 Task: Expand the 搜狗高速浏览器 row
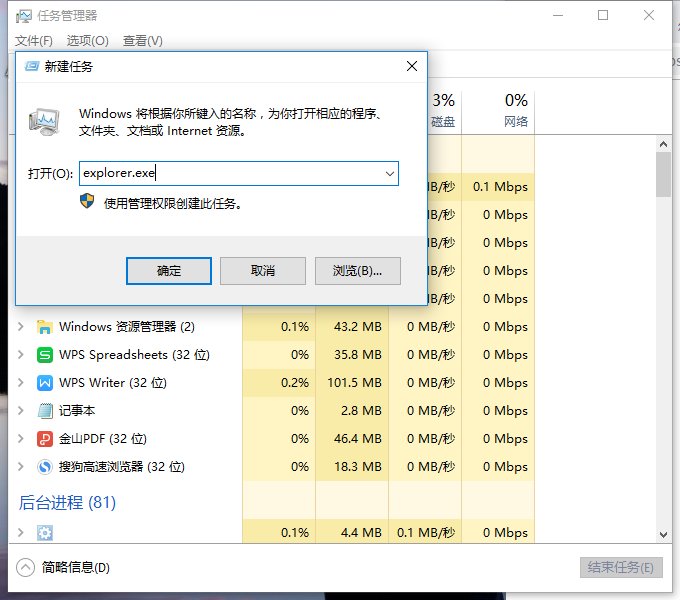[20, 466]
